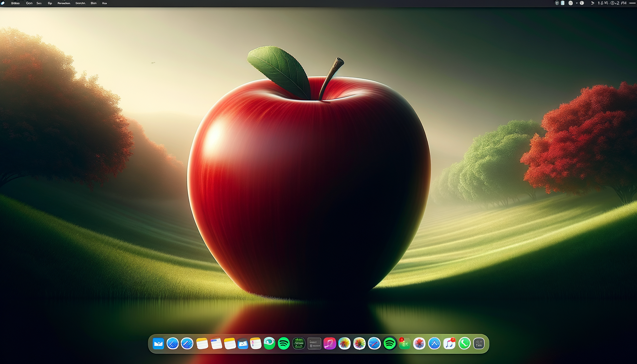
Task: Open the 'Perowchon.' menu item
Action: click(64, 3)
